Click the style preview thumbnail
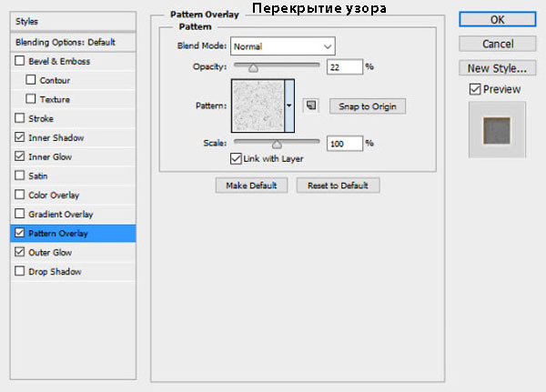This screenshot has width=546, height=392. 497,130
